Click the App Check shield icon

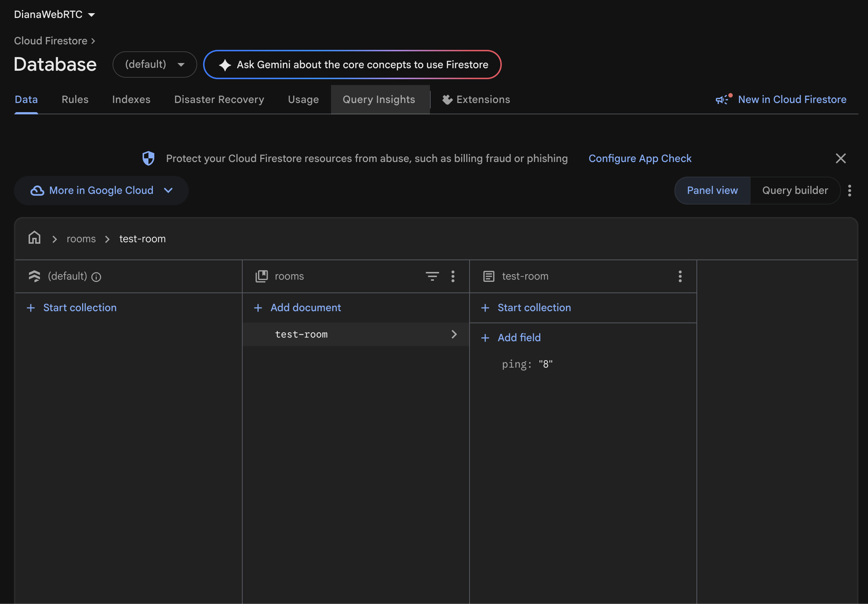coord(148,158)
